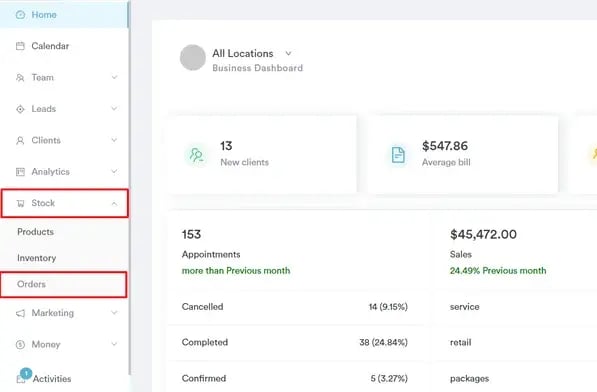Click the 14 (9.15%) cancelled value
Image resolution: width=597 pixels, height=392 pixels.
pyautogui.click(x=388, y=307)
